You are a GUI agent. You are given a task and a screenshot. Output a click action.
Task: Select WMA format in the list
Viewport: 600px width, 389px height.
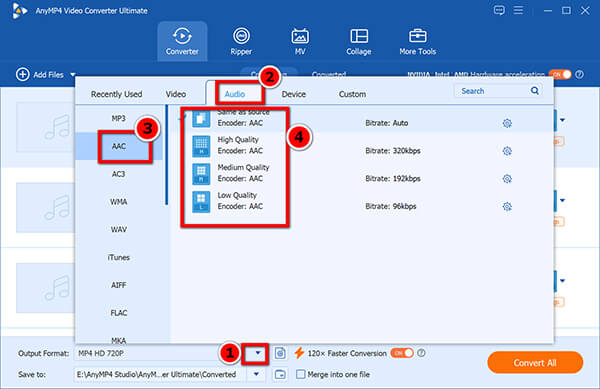coord(119,202)
